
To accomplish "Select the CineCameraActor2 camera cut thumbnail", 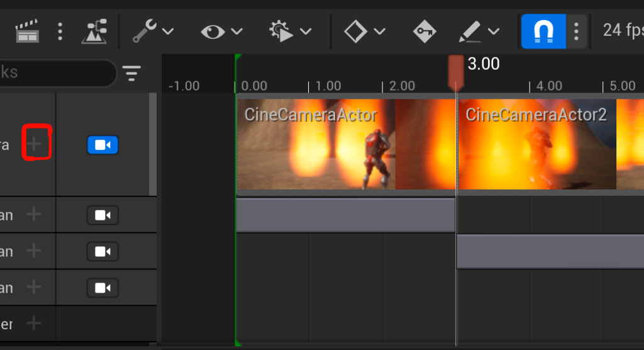I will [x=536, y=145].
